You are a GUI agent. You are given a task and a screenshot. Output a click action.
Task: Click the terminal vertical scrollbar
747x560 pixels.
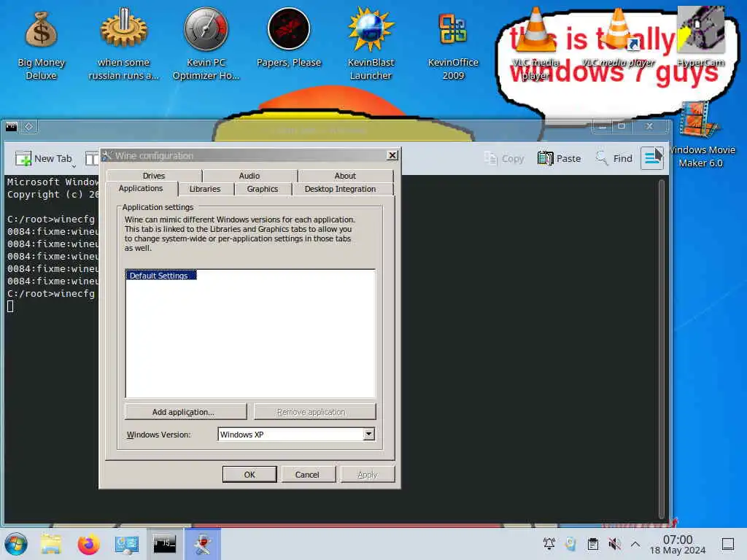pos(661,349)
